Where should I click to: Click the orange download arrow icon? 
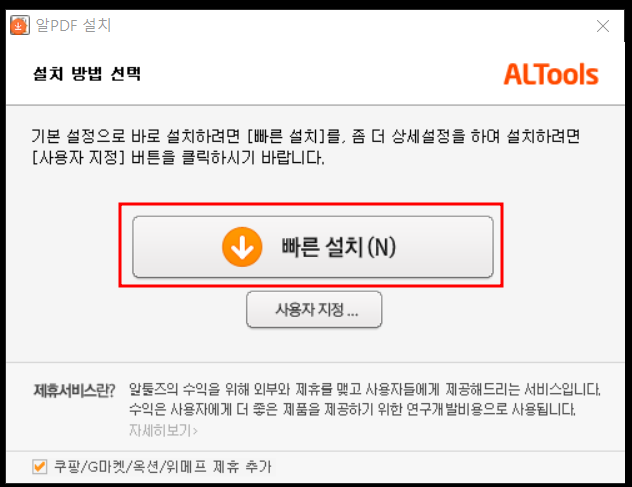242,247
